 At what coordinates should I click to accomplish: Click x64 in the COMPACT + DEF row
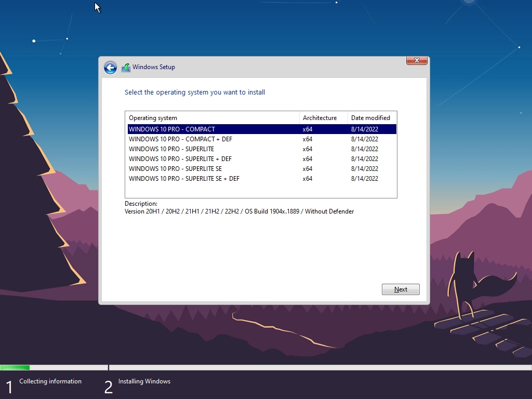point(308,139)
